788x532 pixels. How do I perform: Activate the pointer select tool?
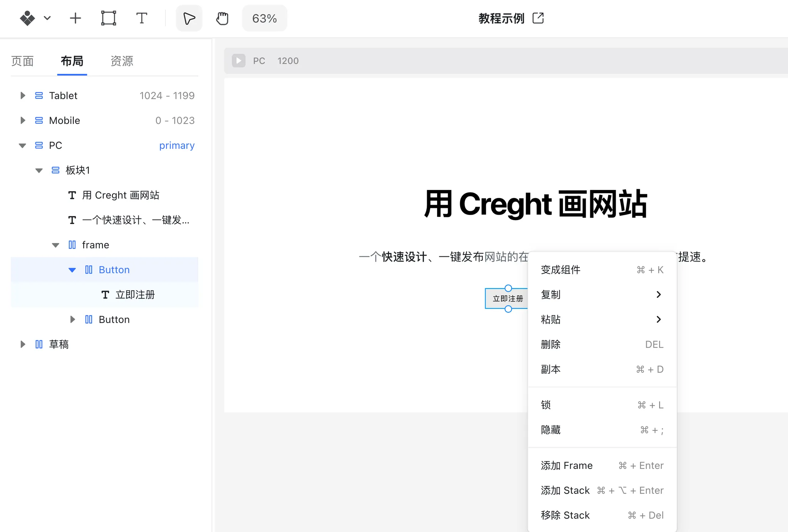(x=189, y=18)
